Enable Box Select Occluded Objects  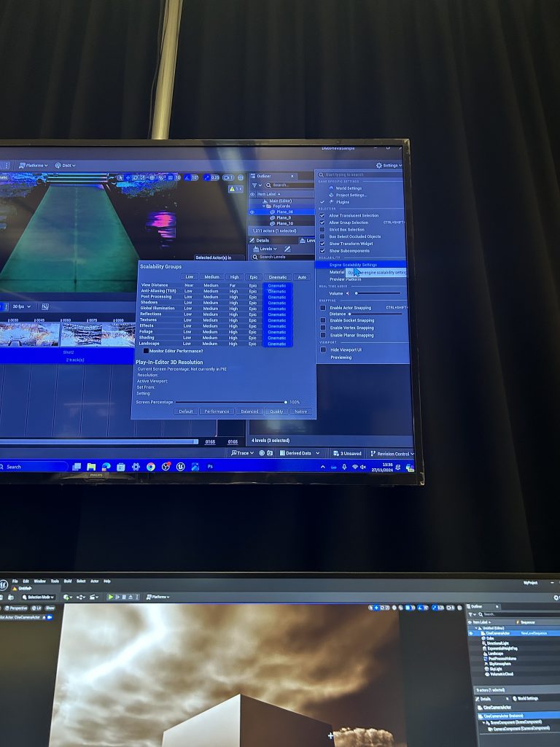pos(322,236)
